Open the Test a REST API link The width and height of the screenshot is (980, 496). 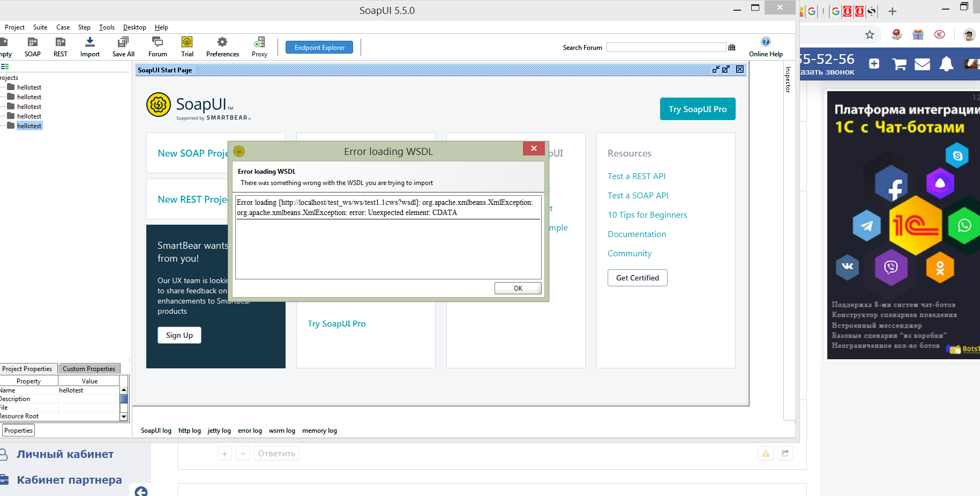click(637, 176)
